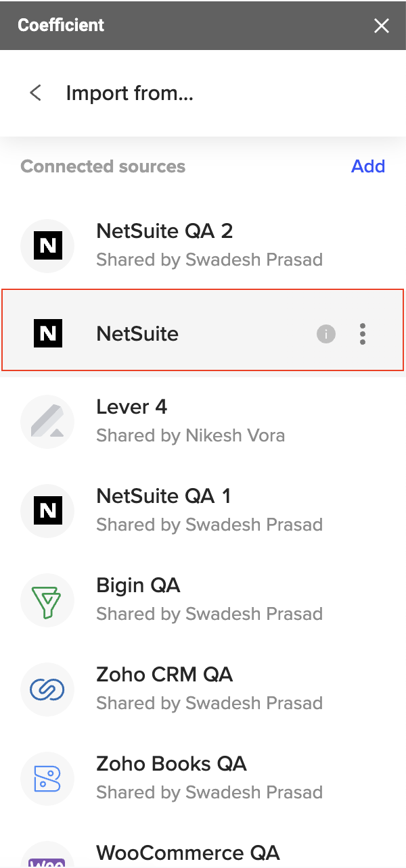The width and height of the screenshot is (406, 868).
Task: Select Zoho CRM QA source name
Action: pos(164,675)
